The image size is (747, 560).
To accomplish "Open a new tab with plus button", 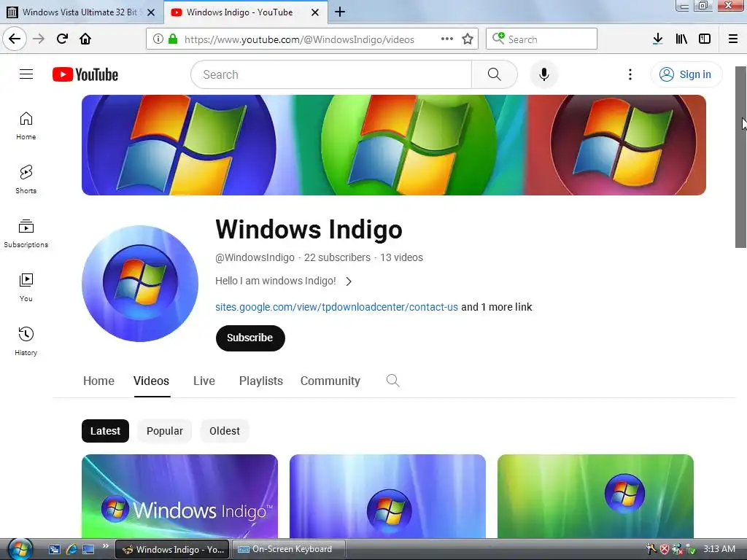I will (340, 12).
